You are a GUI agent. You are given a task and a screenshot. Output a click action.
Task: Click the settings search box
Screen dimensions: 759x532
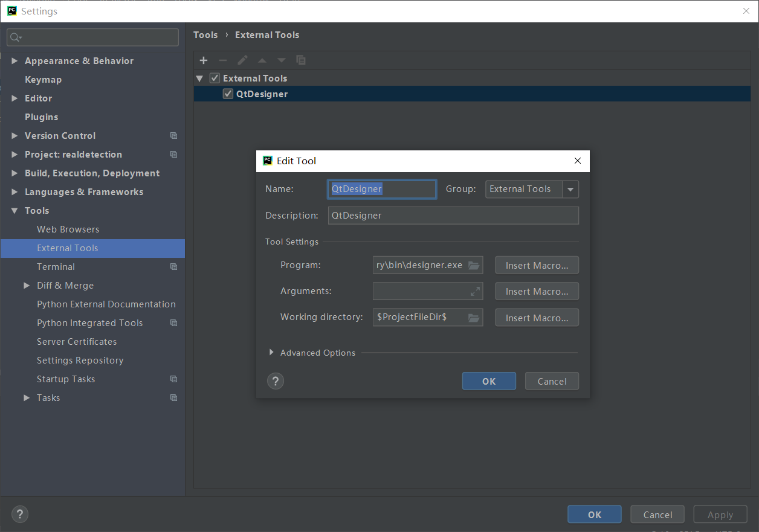(x=92, y=37)
